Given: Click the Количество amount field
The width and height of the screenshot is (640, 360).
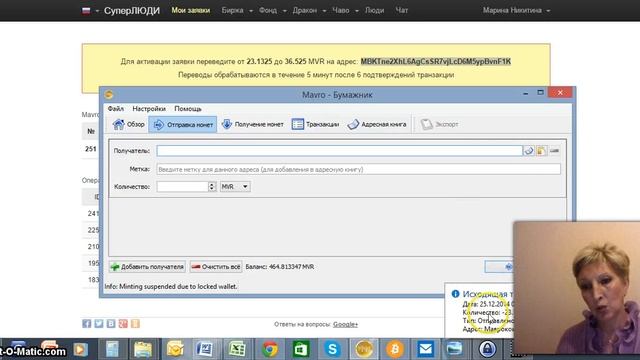Looking at the screenshot, I should click(x=182, y=187).
